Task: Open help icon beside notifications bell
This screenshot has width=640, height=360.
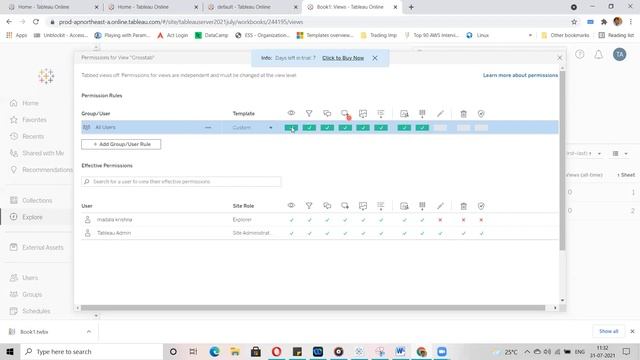Action: point(580,54)
